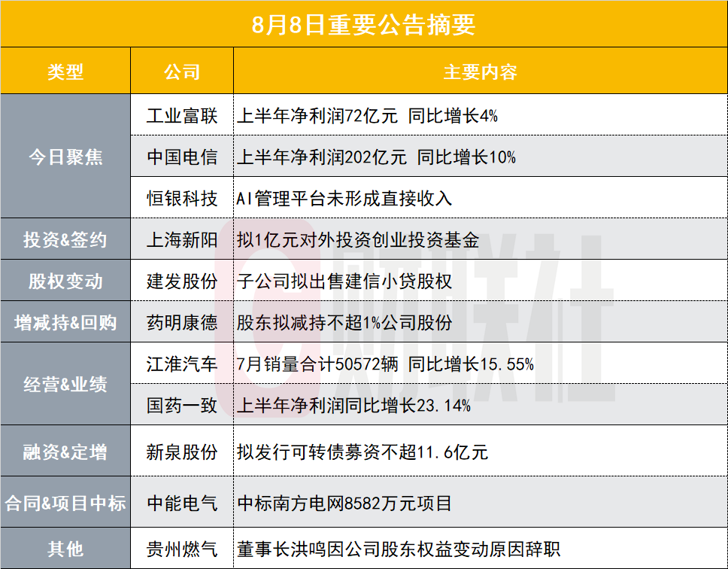Click the '增减持&回购' category cell
The image size is (728, 569).
click(65, 322)
